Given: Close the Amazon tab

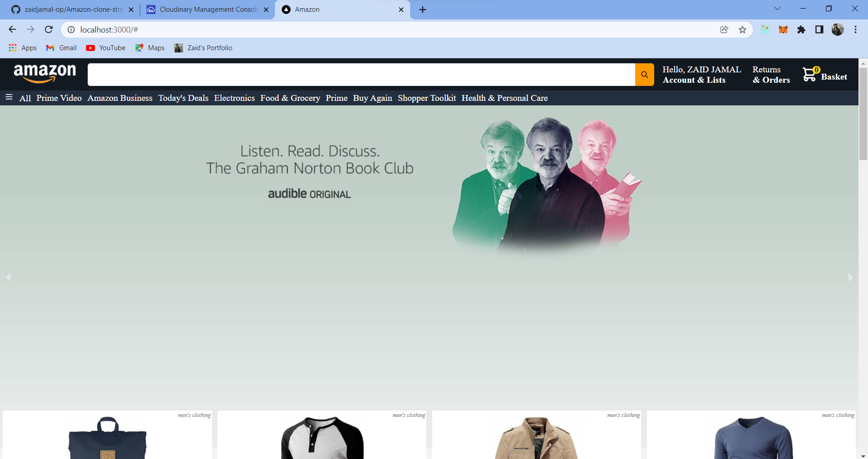Looking at the screenshot, I should [x=401, y=9].
